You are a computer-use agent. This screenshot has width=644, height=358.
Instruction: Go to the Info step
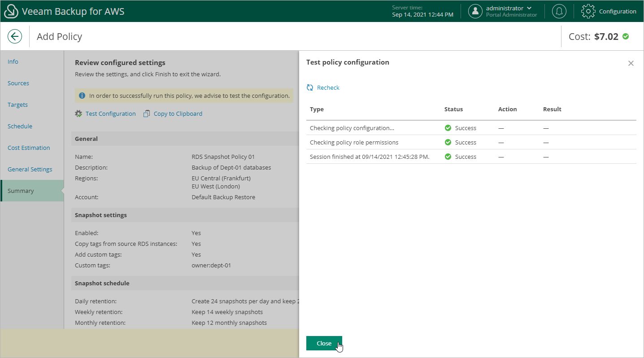[13, 61]
